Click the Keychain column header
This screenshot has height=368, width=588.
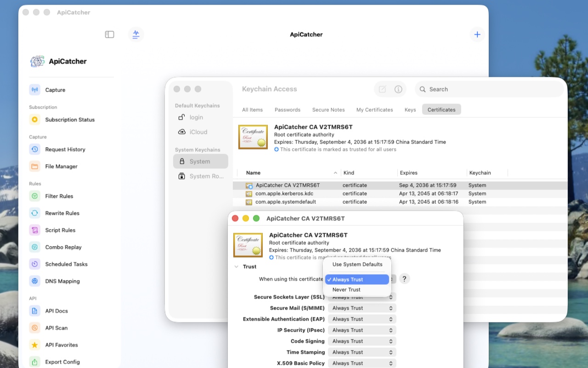pyautogui.click(x=487, y=173)
